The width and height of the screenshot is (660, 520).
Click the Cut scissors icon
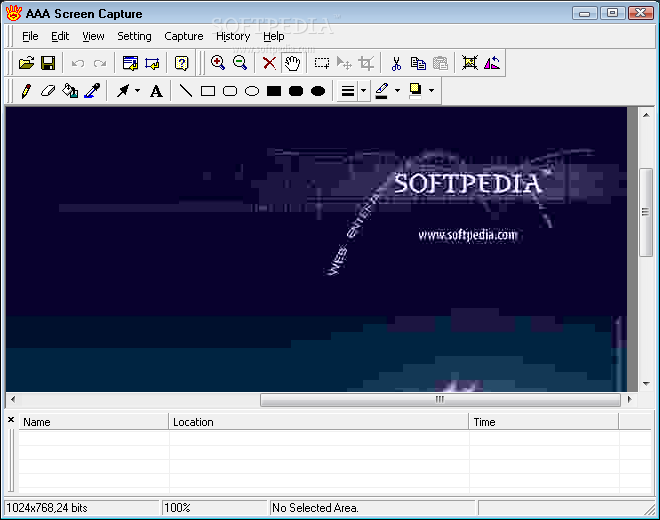click(396, 63)
